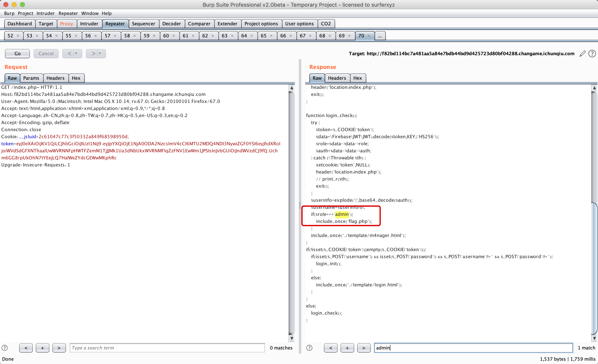Go to next response search match
The height and width of the screenshot is (364, 598).
point(364,348)
